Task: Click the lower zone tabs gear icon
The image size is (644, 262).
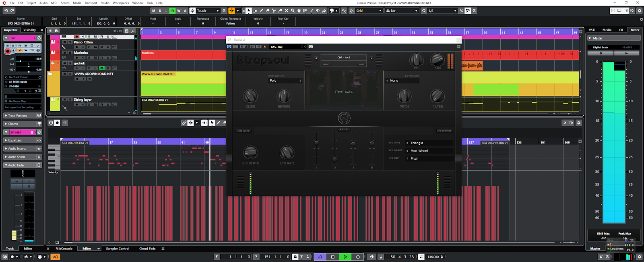Action: point(163,249)
